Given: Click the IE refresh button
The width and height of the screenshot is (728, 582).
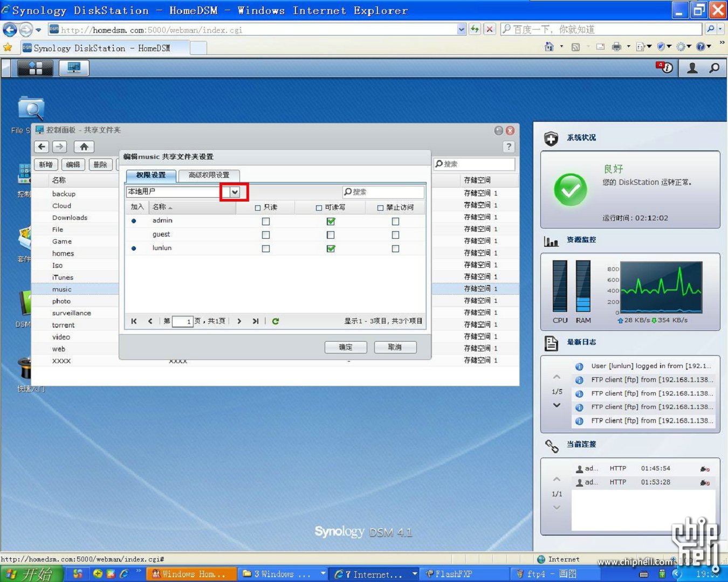Looking at the screenshot, I should click(475, 29).
